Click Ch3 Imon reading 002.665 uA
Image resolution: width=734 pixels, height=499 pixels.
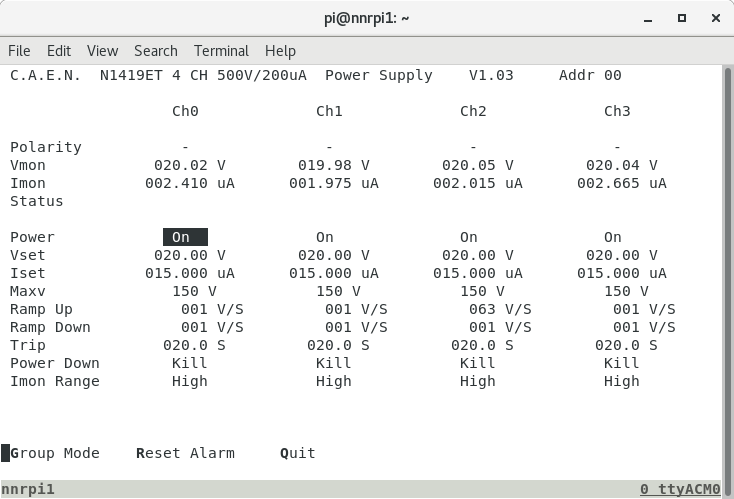[x=622, y=183]
